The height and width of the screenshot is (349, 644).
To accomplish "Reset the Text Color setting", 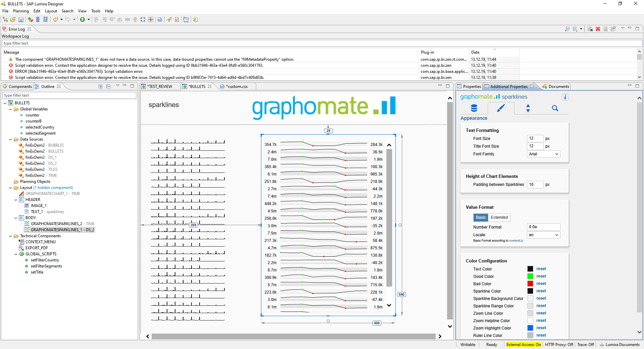I will point(541,269).
